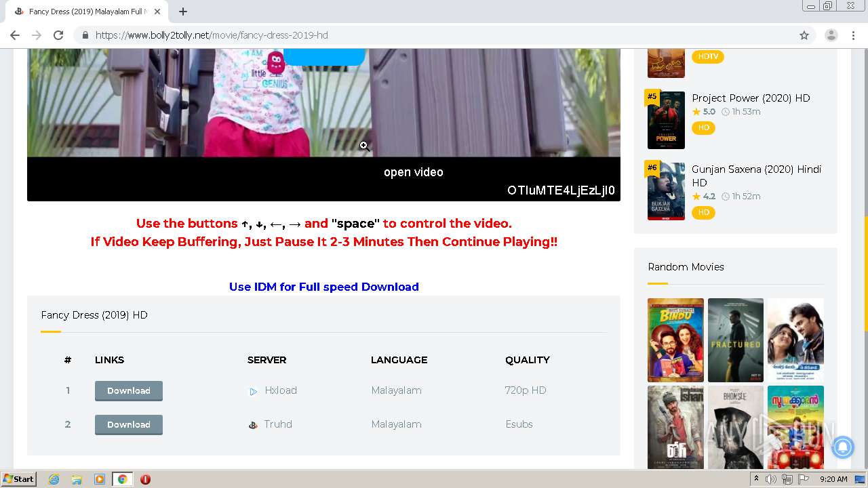Close the Fancy Dress browser tab
The width and height of the screenshot is (868, 488).
[157, 12]
